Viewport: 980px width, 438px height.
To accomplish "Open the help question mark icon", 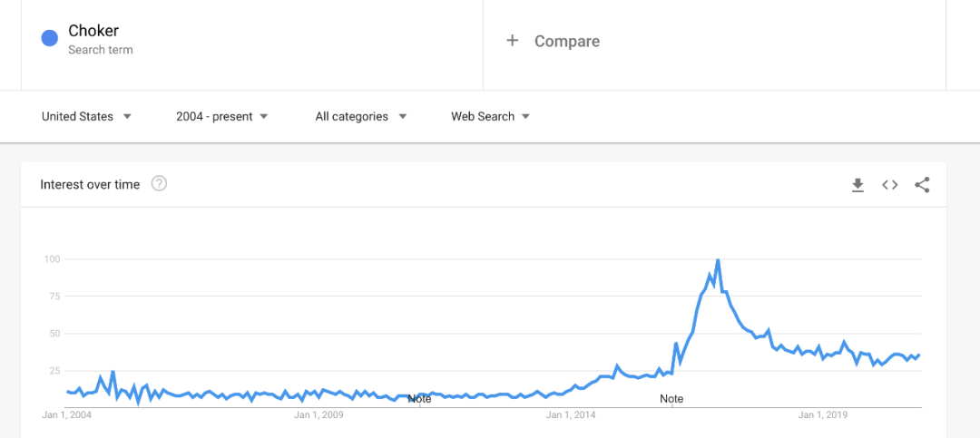I will coord(160,184).
